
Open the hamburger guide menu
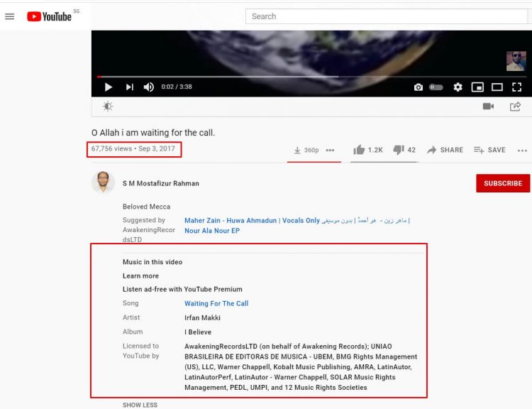tap(10, 16)
